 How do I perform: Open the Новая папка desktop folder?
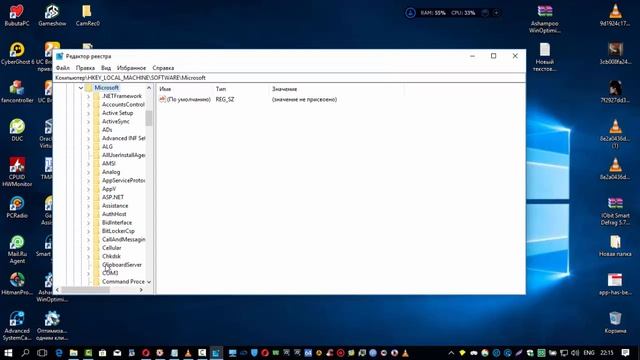pyautogui.click(x=615, y=245)
